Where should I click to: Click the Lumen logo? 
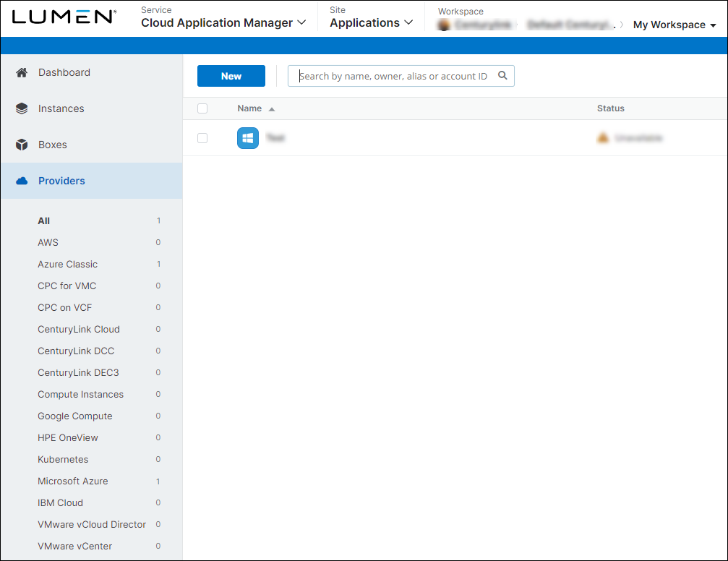(x=64, y=17)
